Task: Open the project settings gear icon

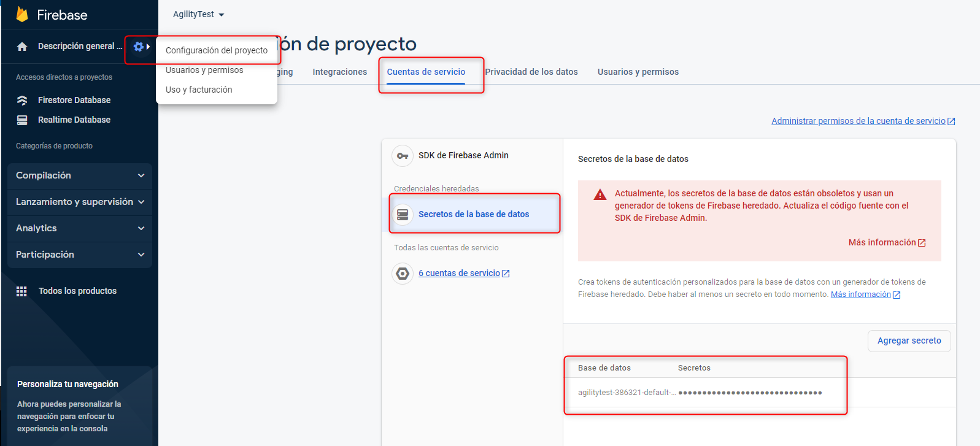Action: pos(139,47)
